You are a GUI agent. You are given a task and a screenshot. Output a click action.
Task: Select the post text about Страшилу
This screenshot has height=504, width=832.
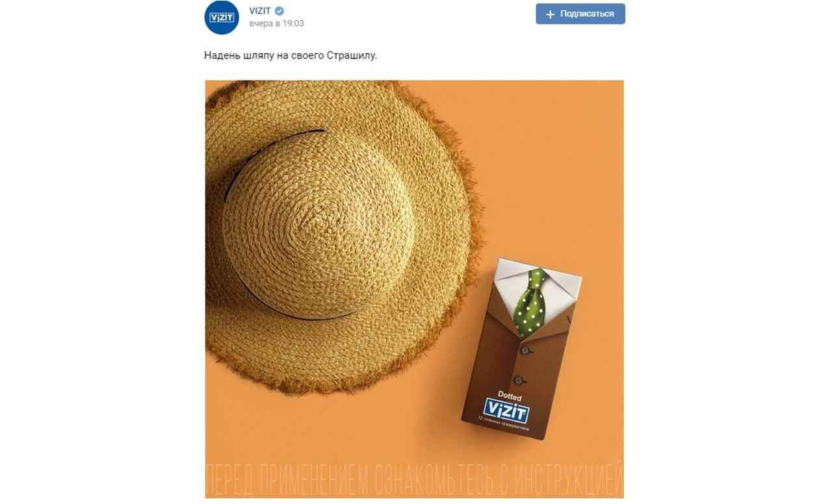point(291,56)
